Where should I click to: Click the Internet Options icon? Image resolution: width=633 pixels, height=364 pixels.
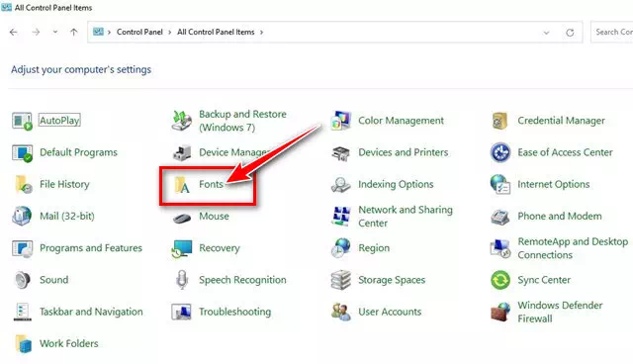click(500, 184)
